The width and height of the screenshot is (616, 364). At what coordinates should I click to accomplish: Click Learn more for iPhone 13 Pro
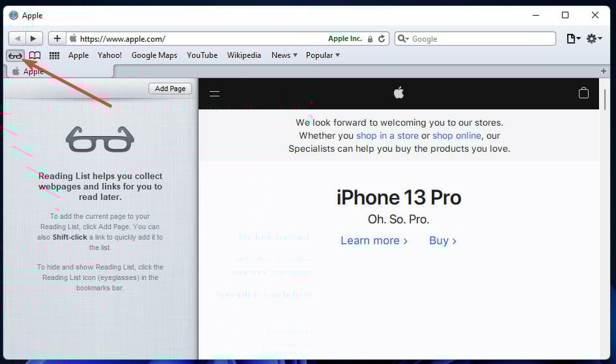(374, 240)
